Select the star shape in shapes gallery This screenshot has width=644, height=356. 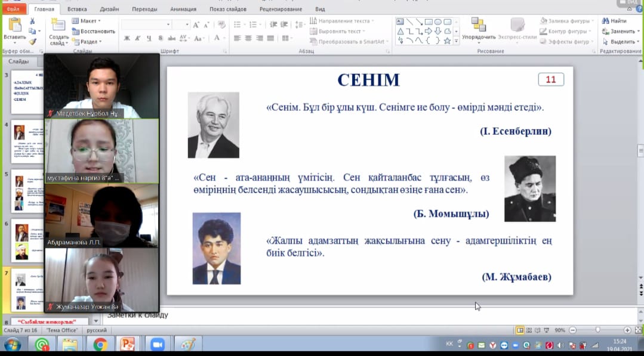[x=446, y=41]
